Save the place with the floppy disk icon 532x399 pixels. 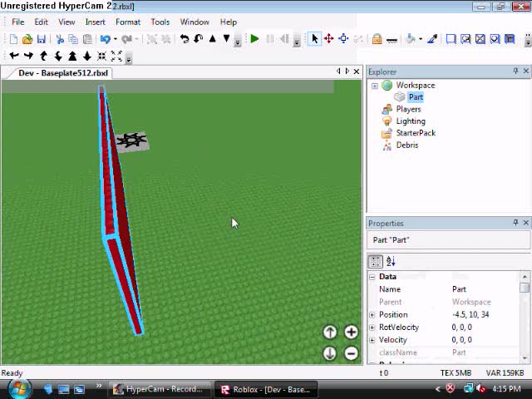coord(41,39)
